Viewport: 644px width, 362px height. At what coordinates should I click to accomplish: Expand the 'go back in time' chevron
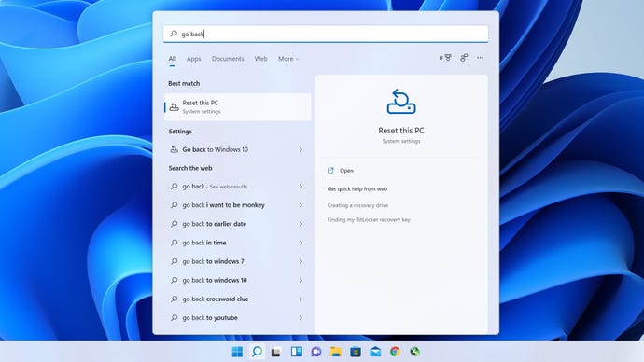[301, 243]
